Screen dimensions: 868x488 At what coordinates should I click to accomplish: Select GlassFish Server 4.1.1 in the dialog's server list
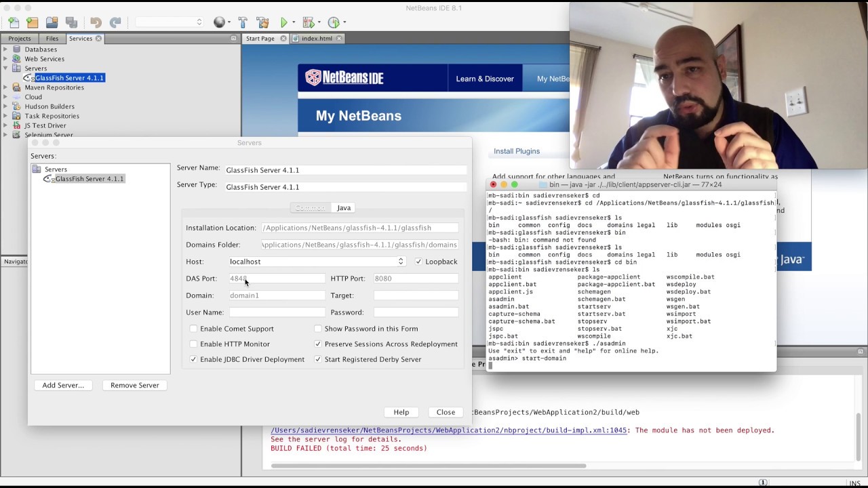click(89, 179)
